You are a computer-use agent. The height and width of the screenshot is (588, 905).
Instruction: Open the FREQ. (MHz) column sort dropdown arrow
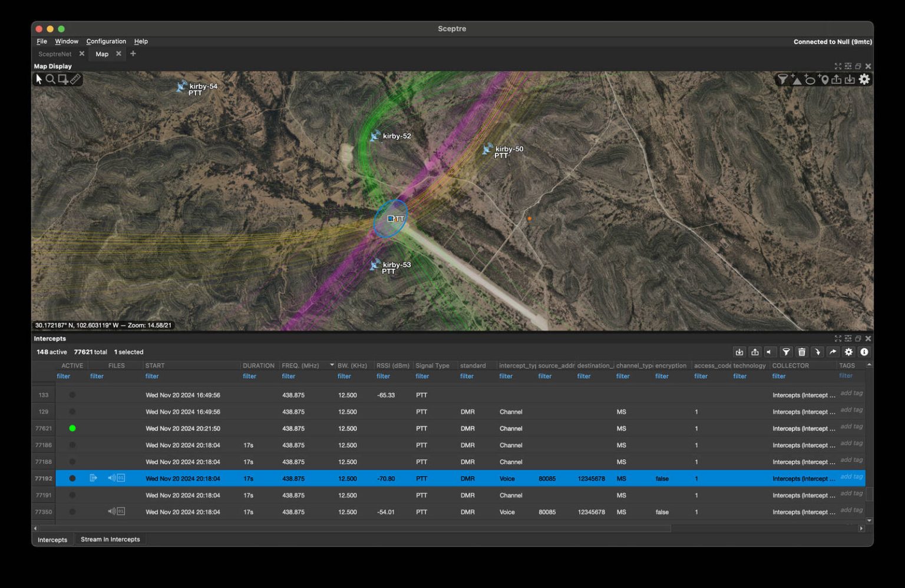(x=332, y=365)
